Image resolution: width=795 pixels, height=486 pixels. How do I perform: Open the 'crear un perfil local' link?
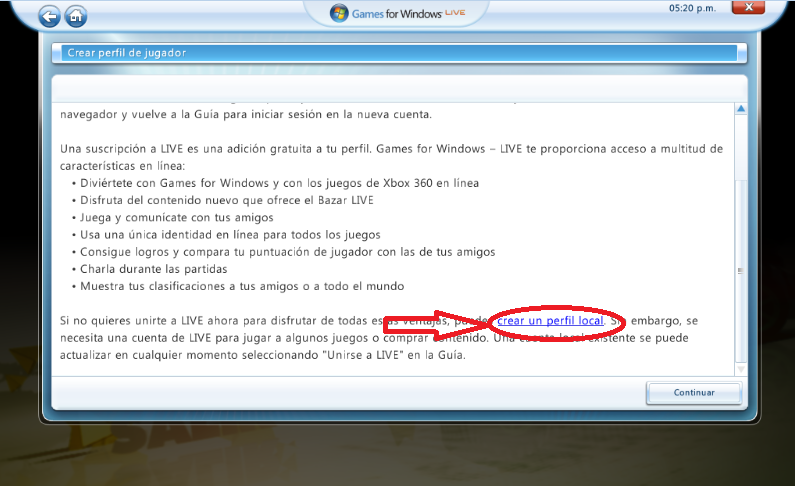(550, 321)
